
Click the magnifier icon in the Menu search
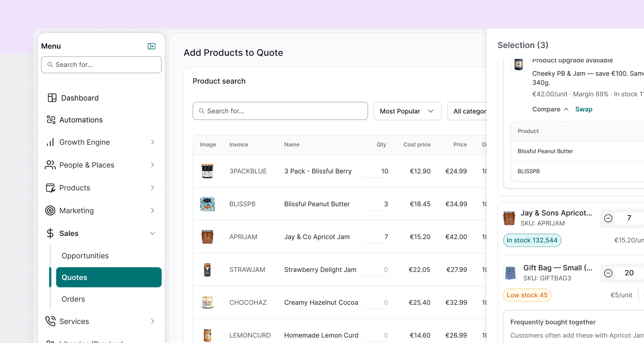(50, 65)
